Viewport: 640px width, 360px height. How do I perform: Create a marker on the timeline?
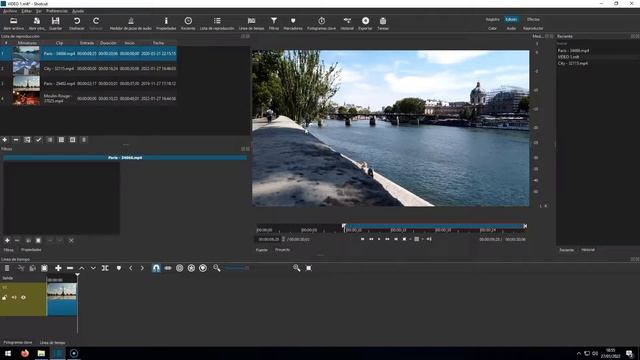pos(119,268)
